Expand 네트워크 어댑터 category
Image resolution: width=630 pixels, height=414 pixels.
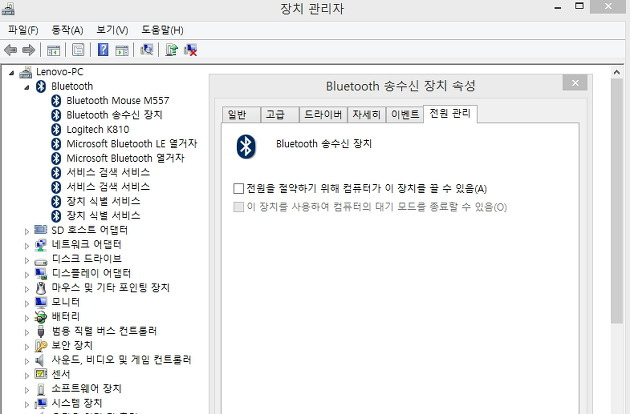pos(27,246)
